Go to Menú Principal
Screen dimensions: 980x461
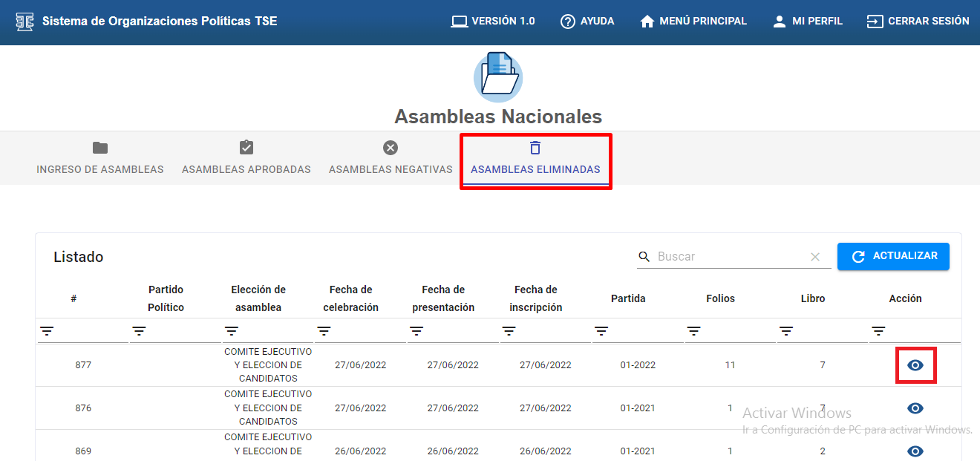point(693,22)
